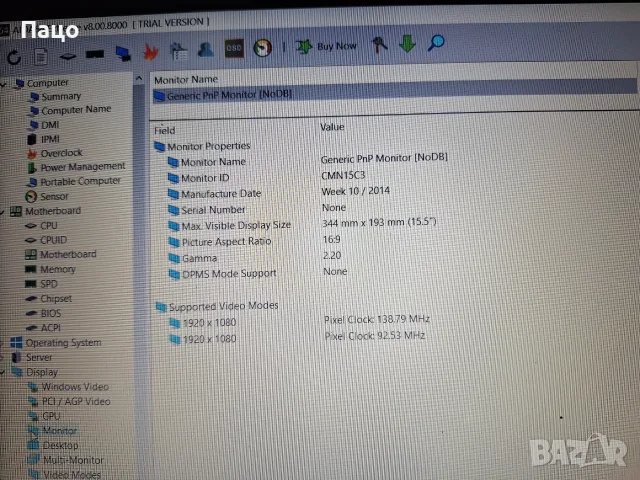Select the CPUID tree item

53,240
